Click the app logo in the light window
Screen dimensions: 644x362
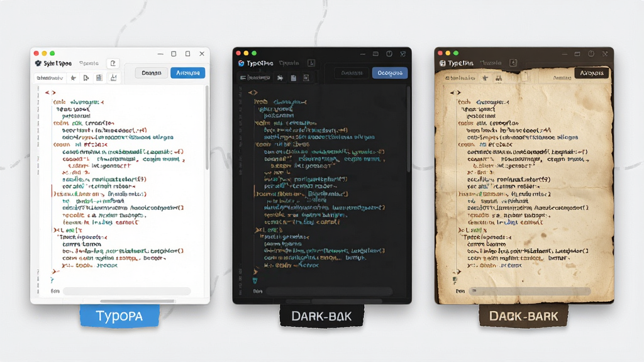click(38, 63)
